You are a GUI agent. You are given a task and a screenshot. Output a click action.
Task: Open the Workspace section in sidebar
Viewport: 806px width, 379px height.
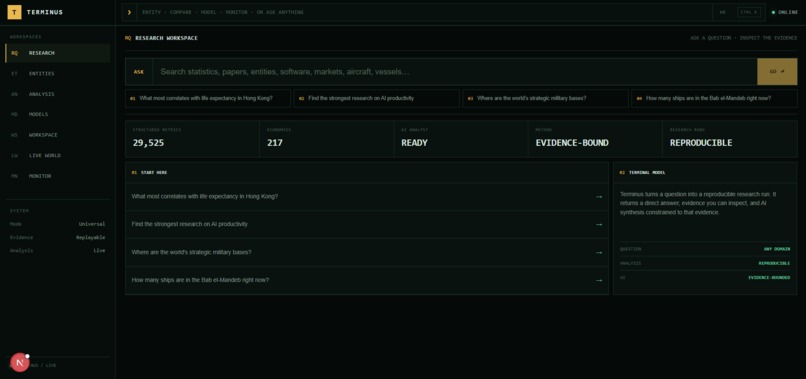[x=58, y=135]
